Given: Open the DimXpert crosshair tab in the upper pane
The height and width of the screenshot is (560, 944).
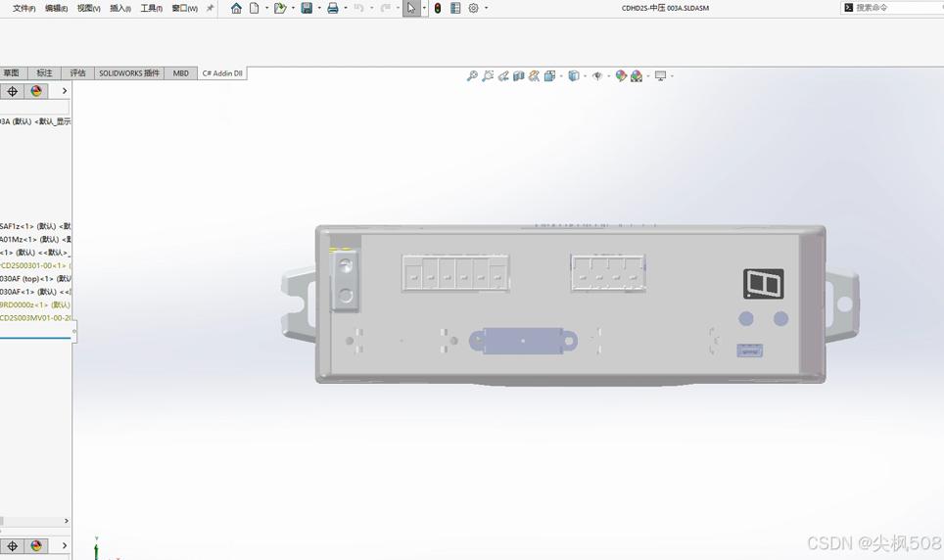Looking at the screenshot, I should pos(12,91).
